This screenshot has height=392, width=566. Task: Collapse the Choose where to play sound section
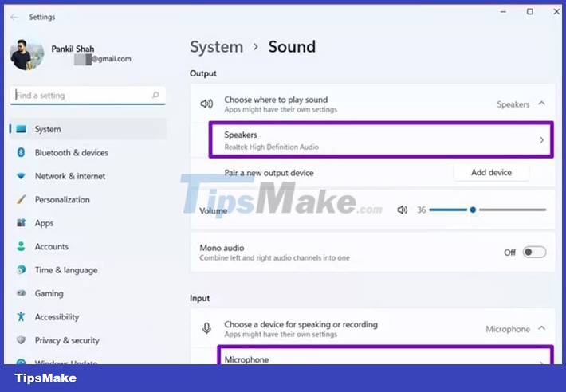[541, 104]
